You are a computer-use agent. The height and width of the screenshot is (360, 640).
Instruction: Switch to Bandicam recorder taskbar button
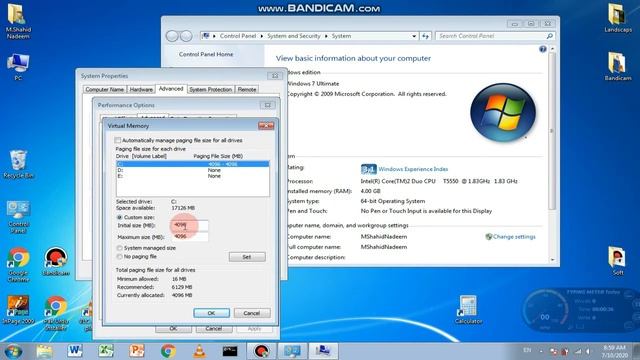click(x=261, y=351)
